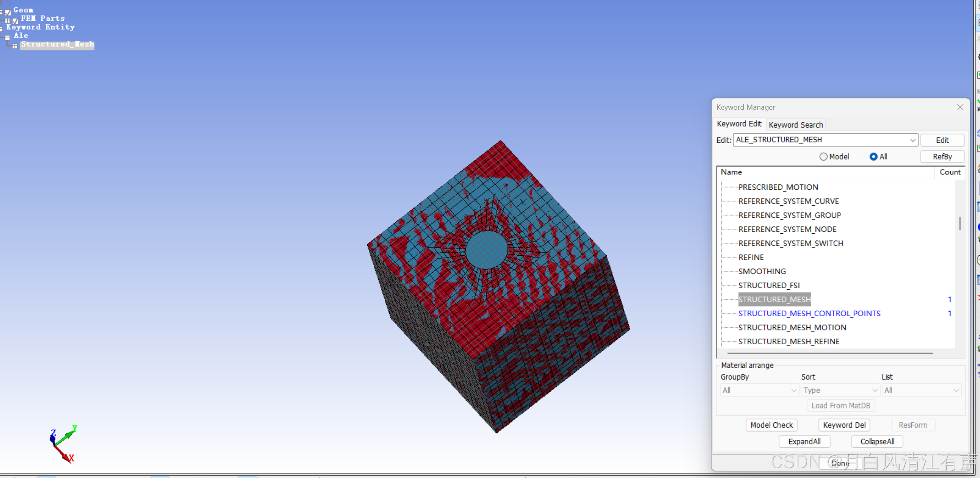Image resolution: width=980 pixels, height=478 pixels.
Task: Click the Model Check button
Action: (771, 425)
